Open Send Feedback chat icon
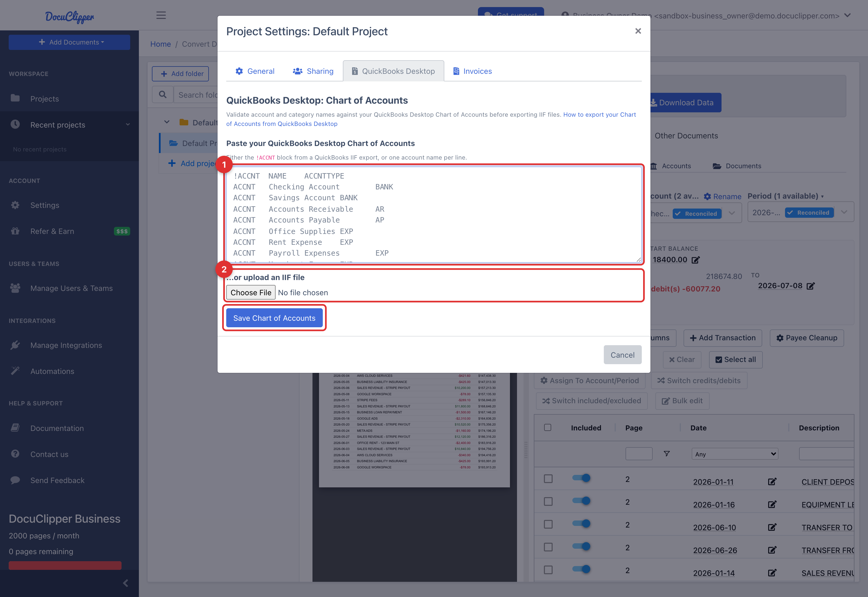868x597 pixels. pyautogui.click(x=15, y=480)
